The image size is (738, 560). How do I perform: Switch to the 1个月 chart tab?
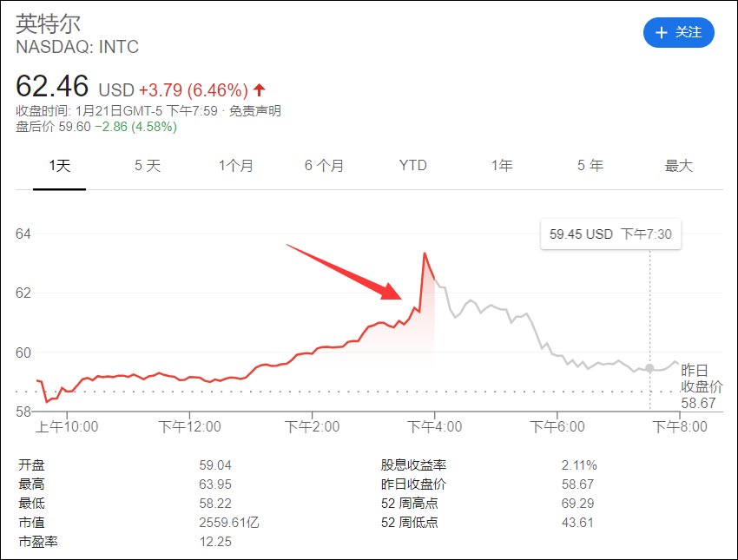click(235, 165)
